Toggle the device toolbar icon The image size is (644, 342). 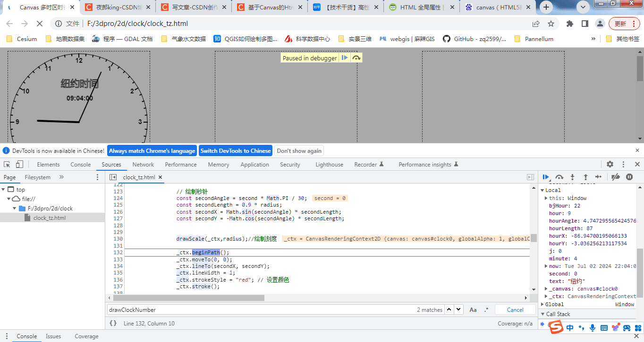pyautogui.click(x=19, y=164)
